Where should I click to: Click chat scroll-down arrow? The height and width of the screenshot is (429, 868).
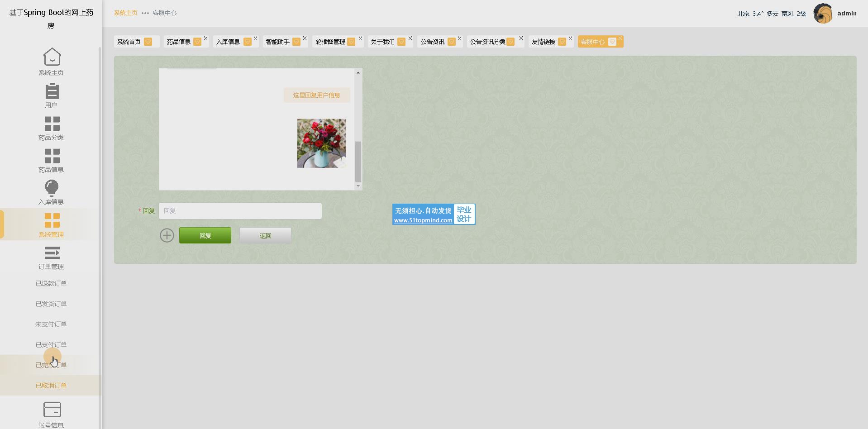(358, 186)
